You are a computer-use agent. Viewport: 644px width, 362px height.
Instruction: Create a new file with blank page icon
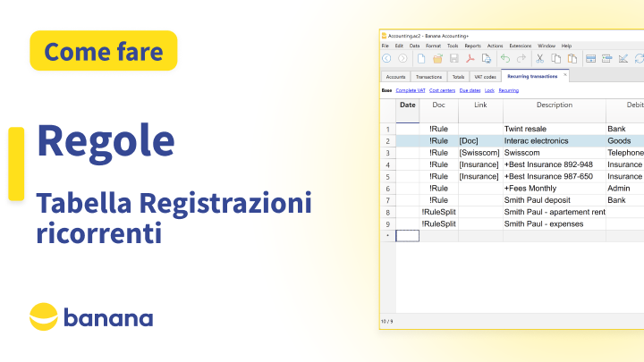421,59
